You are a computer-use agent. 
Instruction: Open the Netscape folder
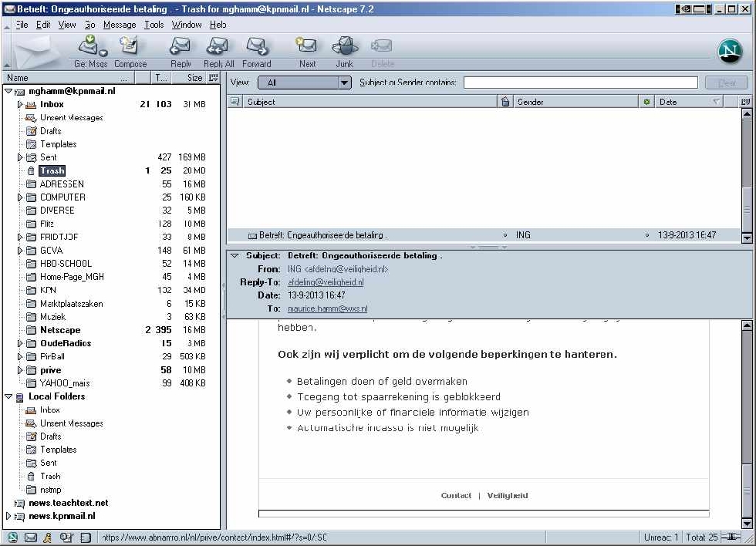(60, 330)
